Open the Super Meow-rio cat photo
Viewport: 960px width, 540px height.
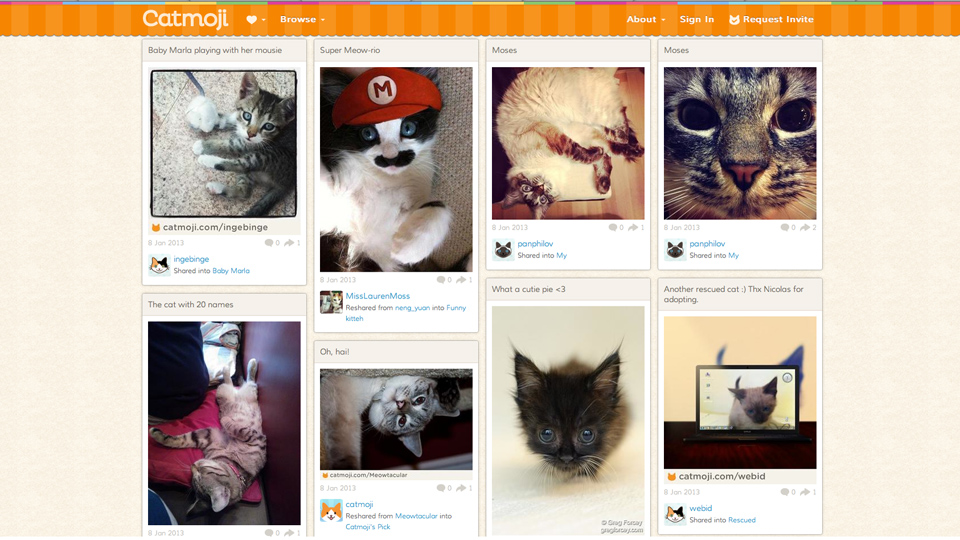pos(396,169)
